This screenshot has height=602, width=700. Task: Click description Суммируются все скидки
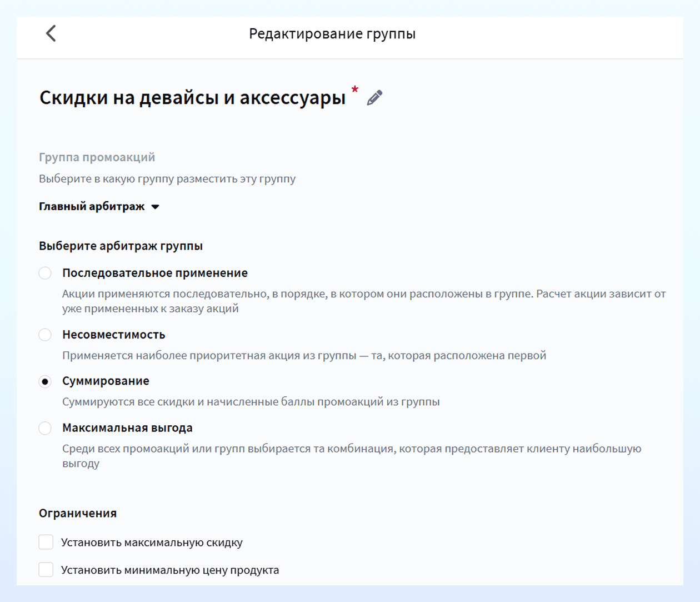coord(251,402)
